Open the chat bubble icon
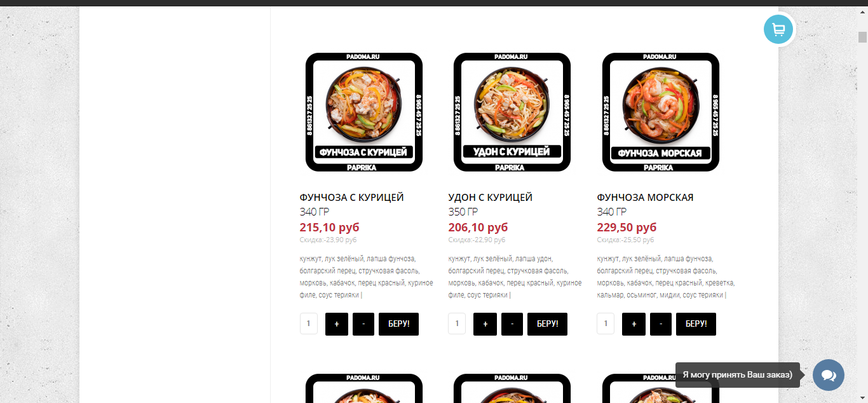The width and height of the screenshot is (868, 403). pyautogui.click(x=829, y=375)
